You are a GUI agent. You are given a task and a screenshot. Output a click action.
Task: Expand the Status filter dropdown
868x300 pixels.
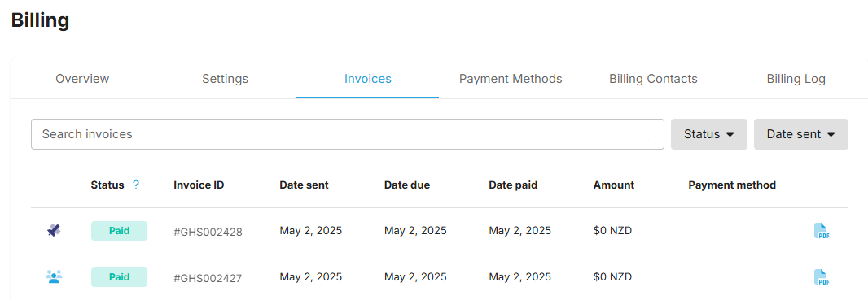(709, 134)
